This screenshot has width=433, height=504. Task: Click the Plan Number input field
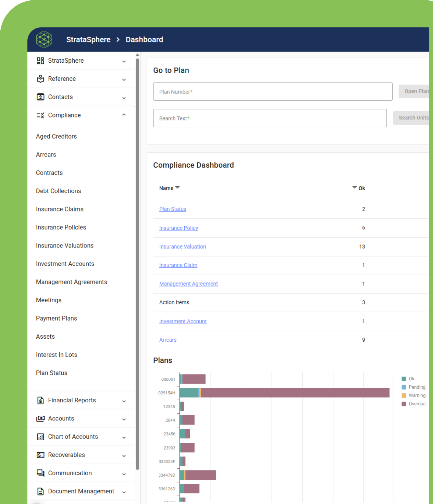tap(272, 91)
